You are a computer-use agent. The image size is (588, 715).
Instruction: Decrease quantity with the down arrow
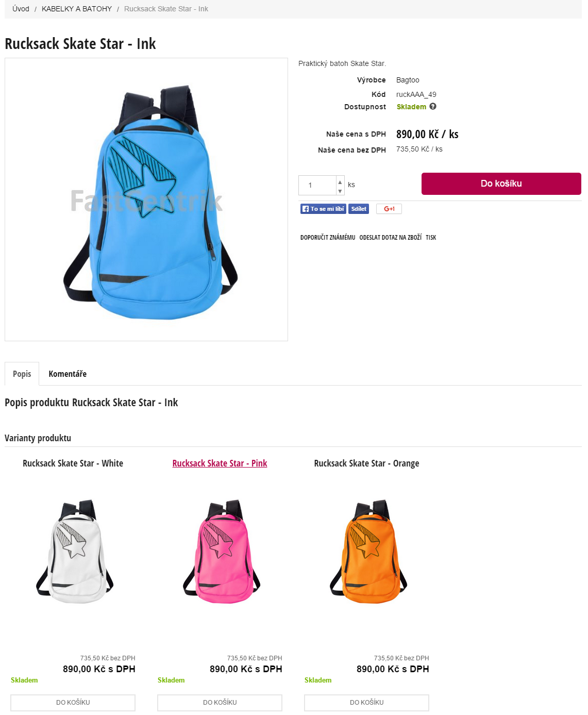coord(340,191)
